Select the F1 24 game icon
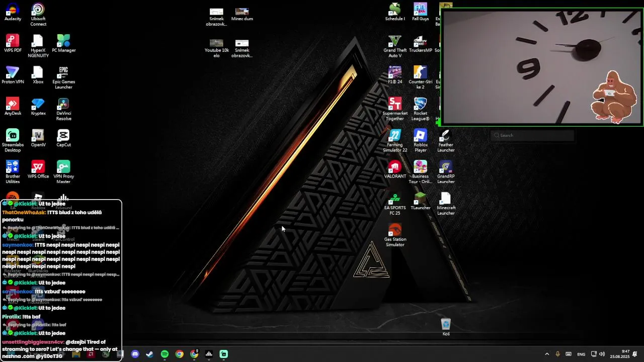644x362 pixels. 395,75
